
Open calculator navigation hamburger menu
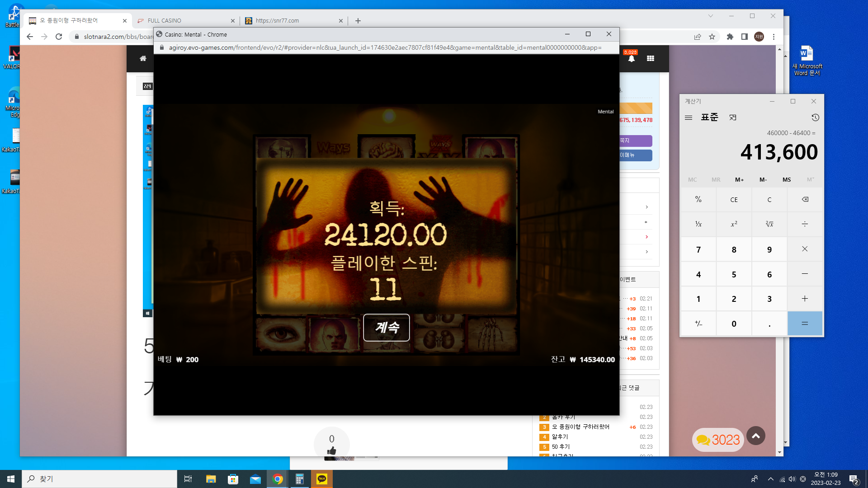click(689, 117)
